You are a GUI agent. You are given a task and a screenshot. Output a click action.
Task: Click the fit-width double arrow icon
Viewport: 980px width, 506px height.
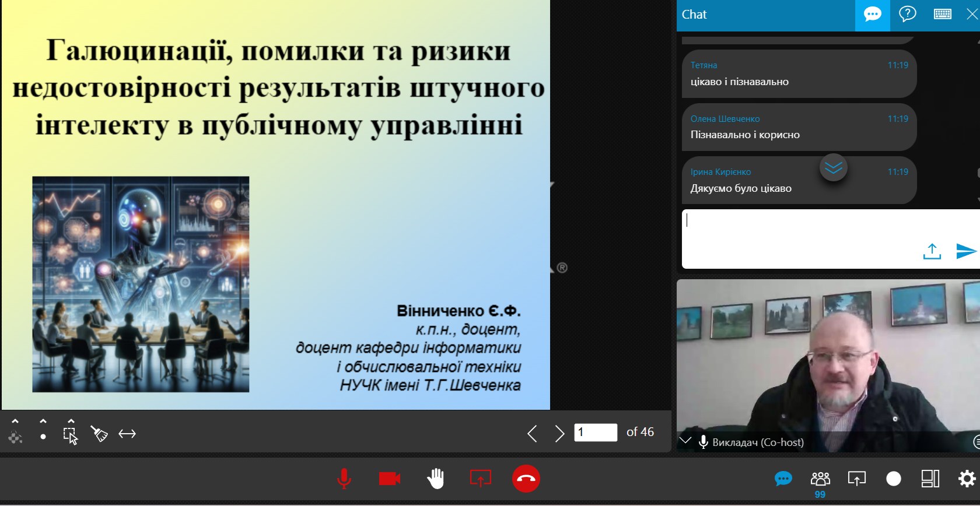127,434
